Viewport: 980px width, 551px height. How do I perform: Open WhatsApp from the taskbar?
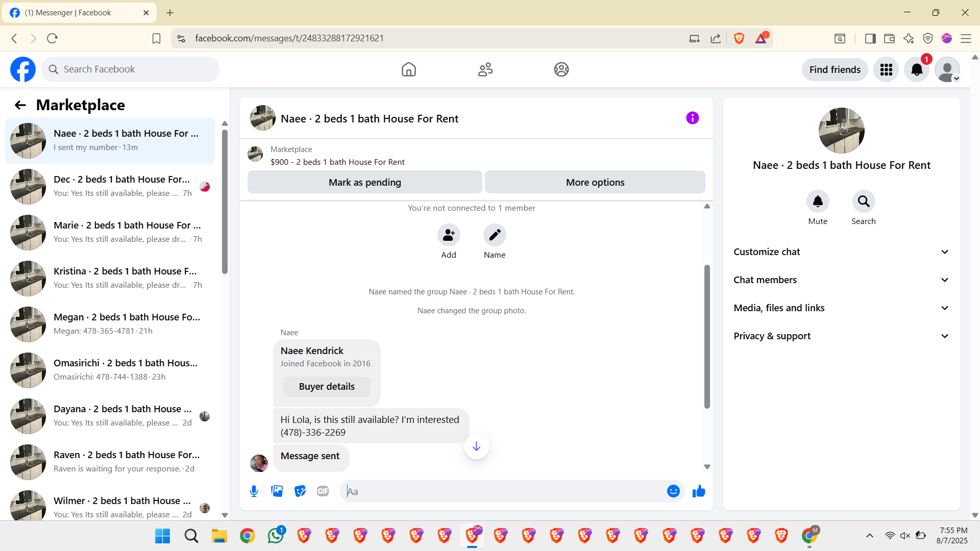coord(276,536)
